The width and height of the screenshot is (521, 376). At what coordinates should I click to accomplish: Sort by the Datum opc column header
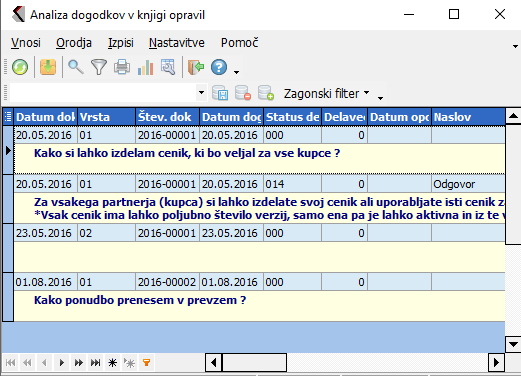pos(400,117)
